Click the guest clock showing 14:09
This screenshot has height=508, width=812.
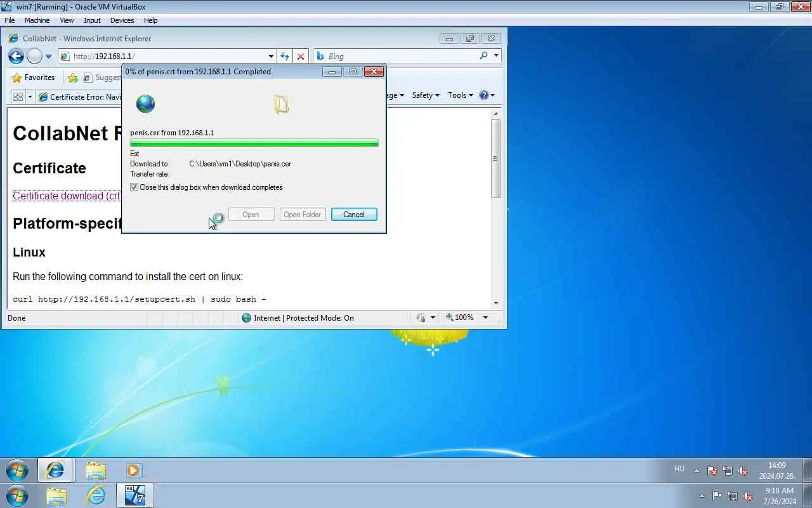tap(776, 471)
